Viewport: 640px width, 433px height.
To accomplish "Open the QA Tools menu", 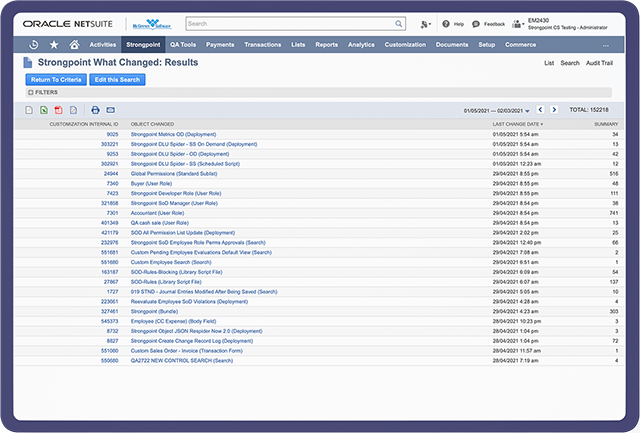I will point(182,45).
